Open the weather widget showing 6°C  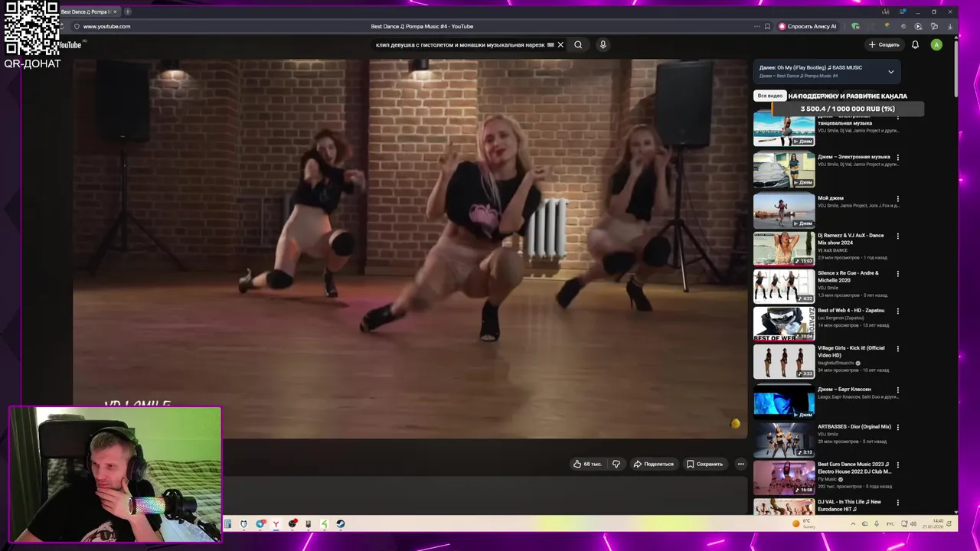(804, 524)
